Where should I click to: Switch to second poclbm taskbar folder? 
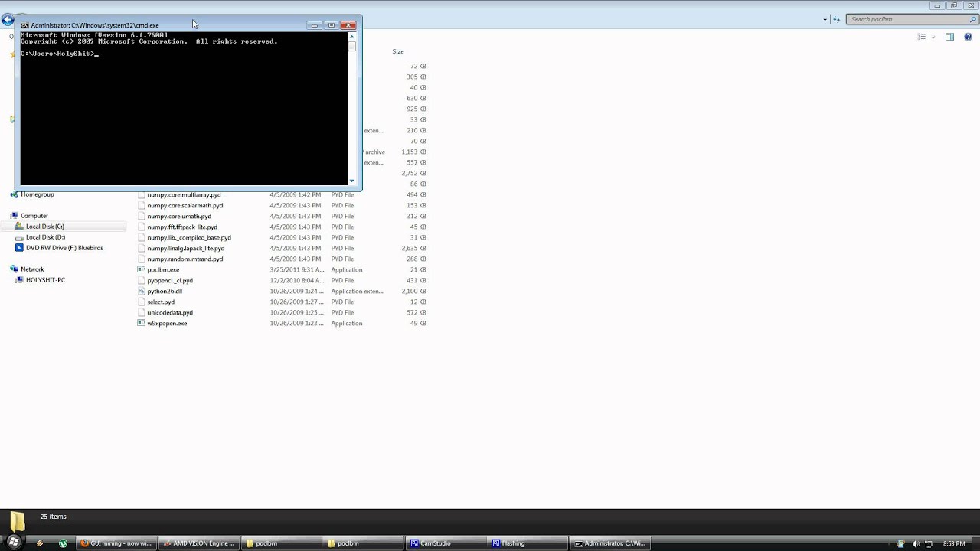(364, 543)
